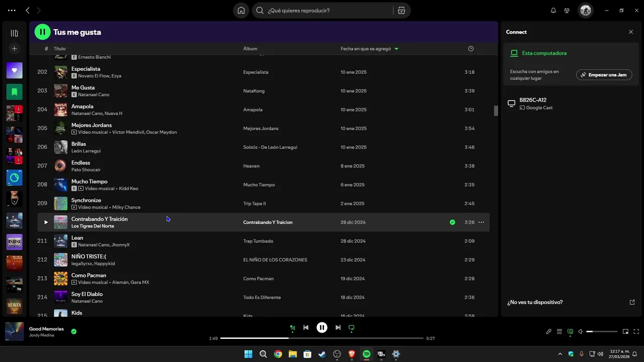Open the '¿No ves tu dispositivo?' link
Screen dimensions: 644x362
point(535,302)
